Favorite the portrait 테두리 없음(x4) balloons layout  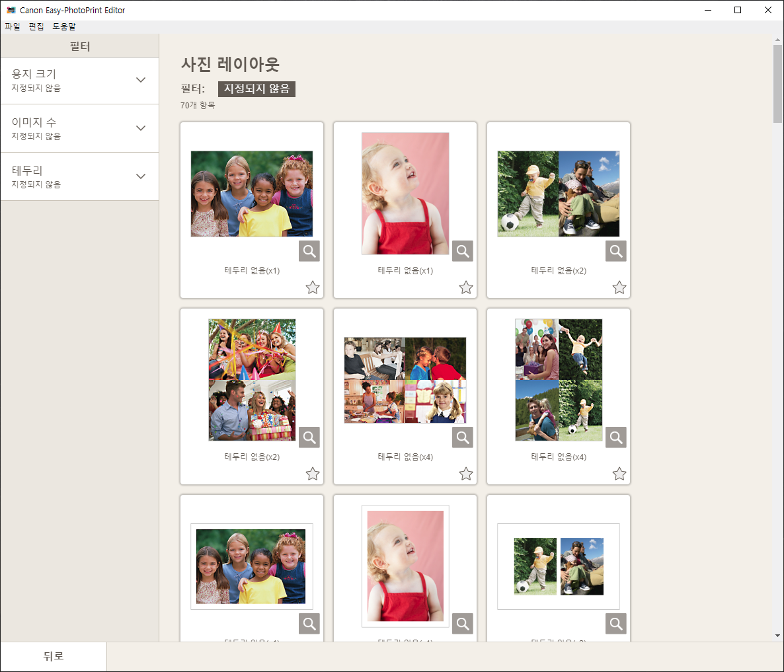[619, 474]
